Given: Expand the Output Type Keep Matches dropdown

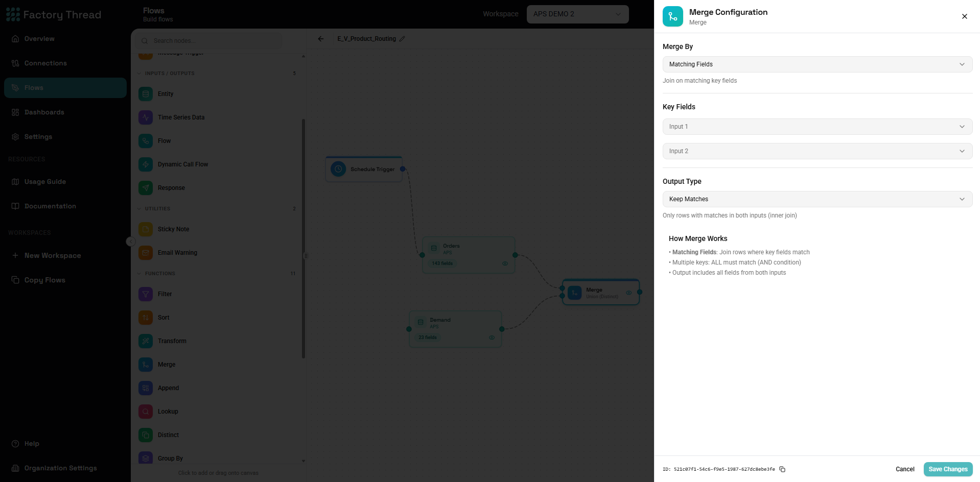Looking at the screenshot, I should (x=818, y=199).
